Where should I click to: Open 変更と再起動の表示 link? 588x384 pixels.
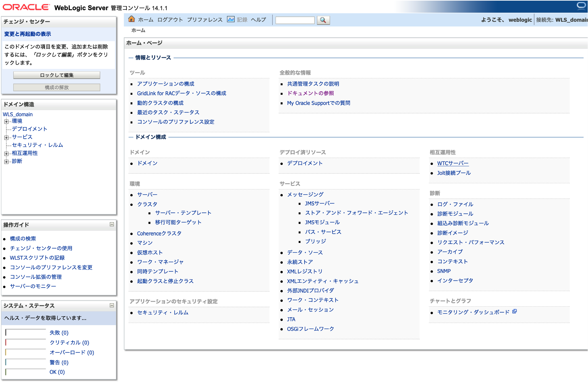28,34
